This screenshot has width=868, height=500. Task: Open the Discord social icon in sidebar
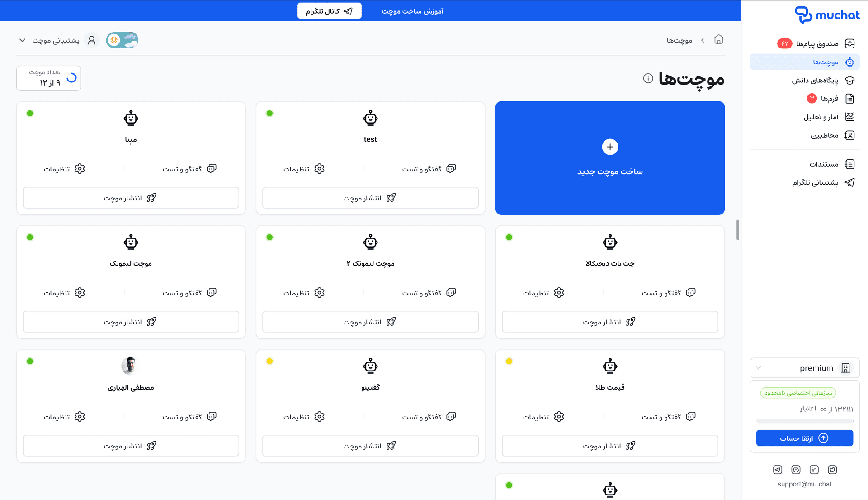tap(796, 470)
